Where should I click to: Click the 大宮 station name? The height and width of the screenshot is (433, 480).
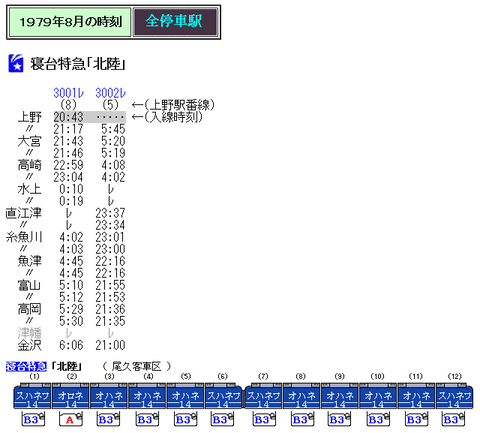(29, 141)
